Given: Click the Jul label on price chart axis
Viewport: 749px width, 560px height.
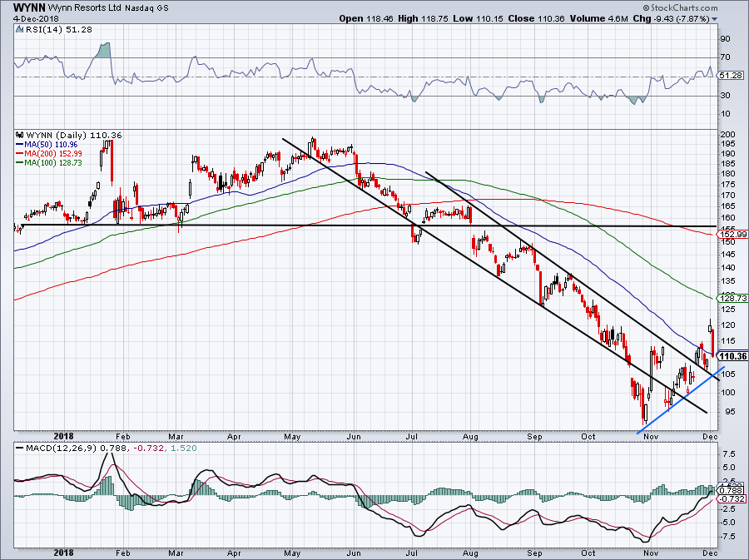Looking at the screenshot, I should coord(412,436).
